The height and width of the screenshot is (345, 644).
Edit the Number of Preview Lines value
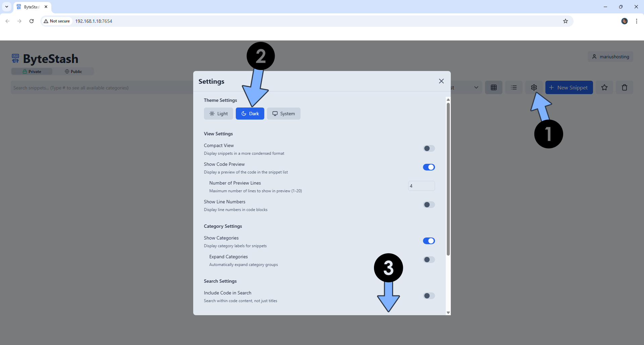coord(421,186)
